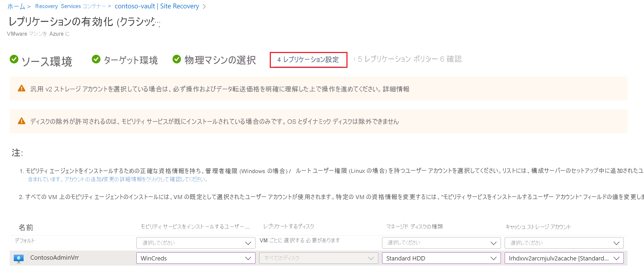This screenshot has width=644, height=274.
Task: Click the レプリケートするディスク column header
Action: tap(289, 226)
